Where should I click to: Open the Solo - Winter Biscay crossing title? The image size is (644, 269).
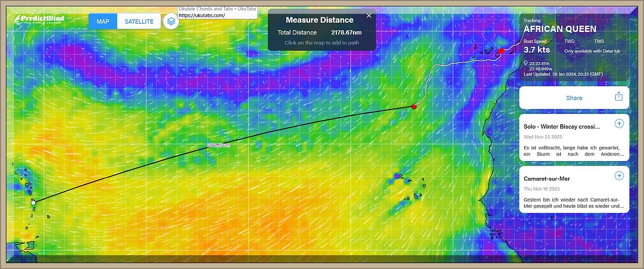(562, 127)
